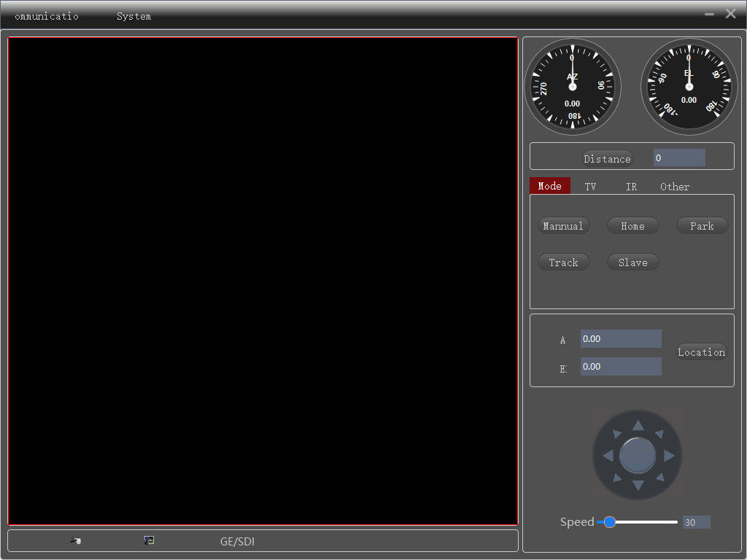Open the Other tab
747x560 pixels.
674,187
